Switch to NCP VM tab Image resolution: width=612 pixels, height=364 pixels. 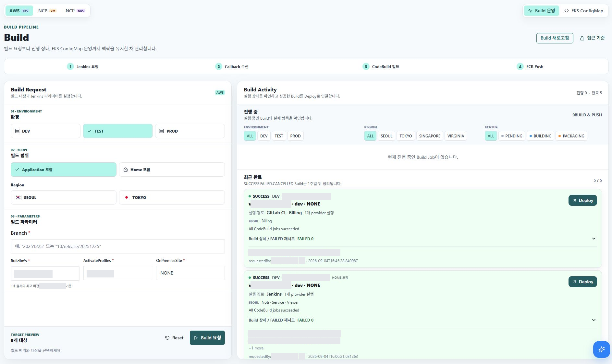click(47, 11)
